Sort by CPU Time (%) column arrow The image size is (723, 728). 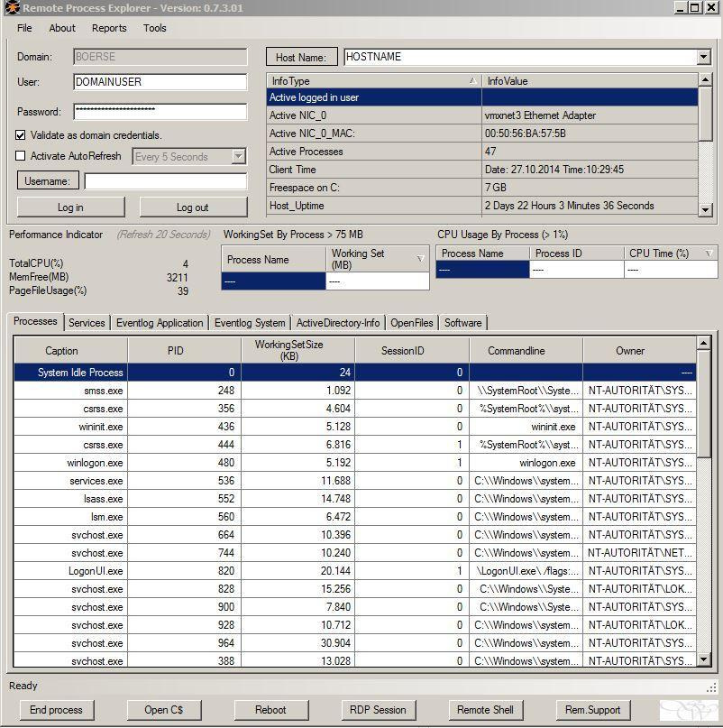(x=709, y=253)
